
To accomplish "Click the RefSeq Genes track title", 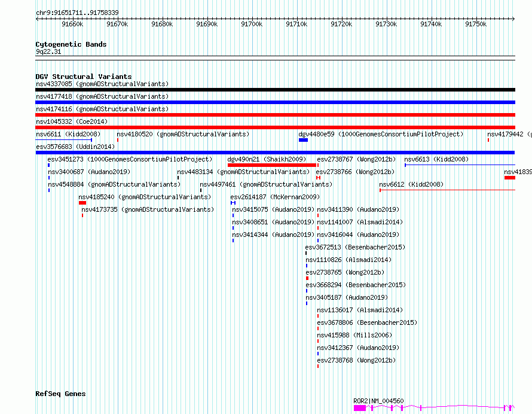I will point(60,394).
